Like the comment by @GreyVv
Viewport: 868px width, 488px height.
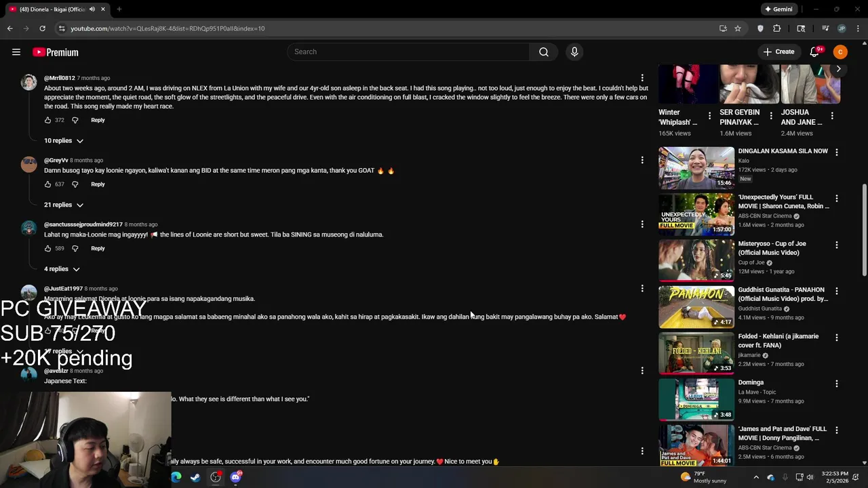pyautogui.click(x=47, y=184)
